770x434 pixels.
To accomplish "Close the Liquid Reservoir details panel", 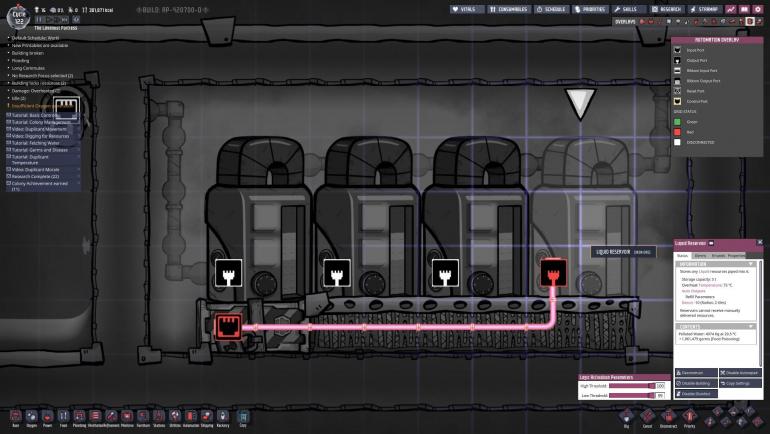I will tap(760, 242).
